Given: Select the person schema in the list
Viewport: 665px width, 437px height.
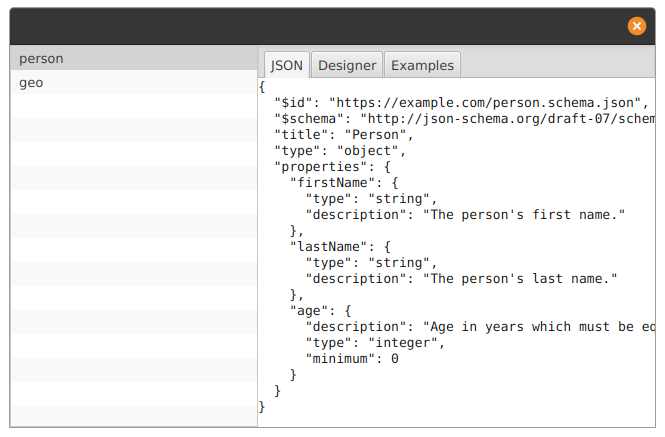Looking at the screenshot, I should tap(134, 58).
